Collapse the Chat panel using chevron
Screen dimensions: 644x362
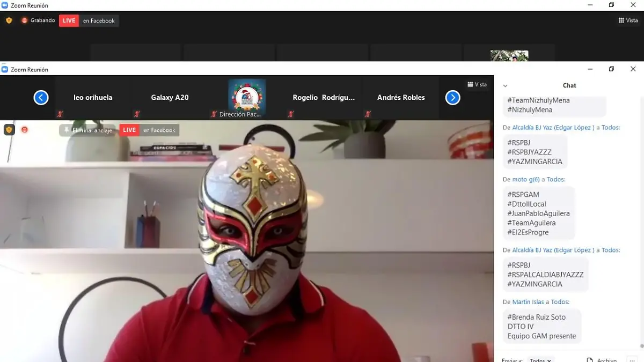tap(505, 86)
